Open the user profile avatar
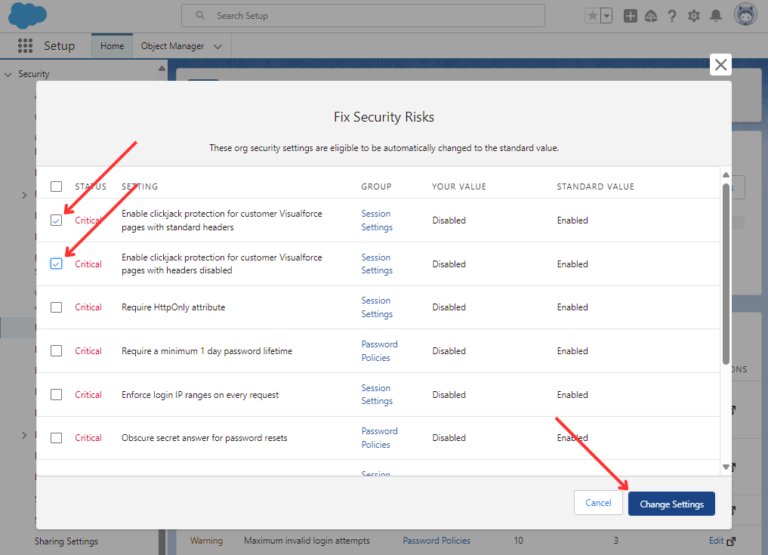This screenshot has height=555, width=768. click(x=745, y=14)
